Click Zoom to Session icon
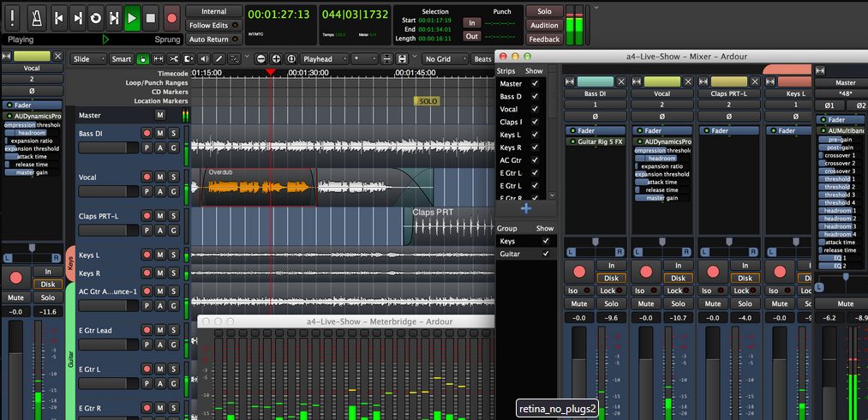This screenshot has width=868, height=420. (x=291, y=59)
